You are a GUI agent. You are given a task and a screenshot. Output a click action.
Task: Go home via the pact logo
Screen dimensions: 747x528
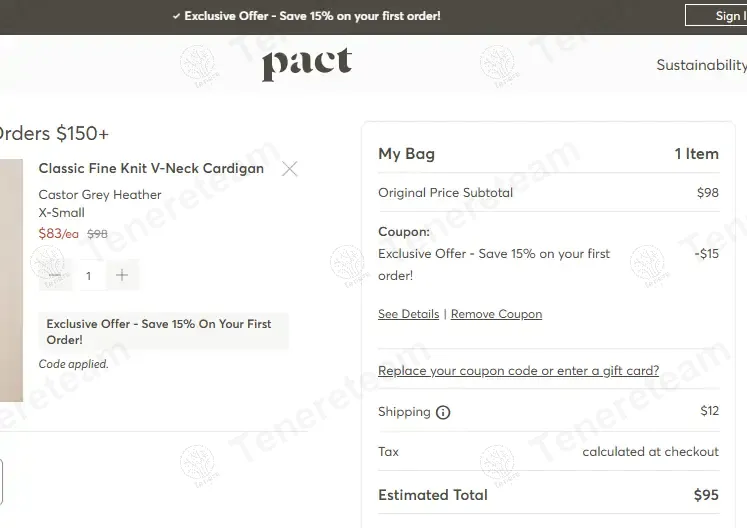[x=307, y=65]
